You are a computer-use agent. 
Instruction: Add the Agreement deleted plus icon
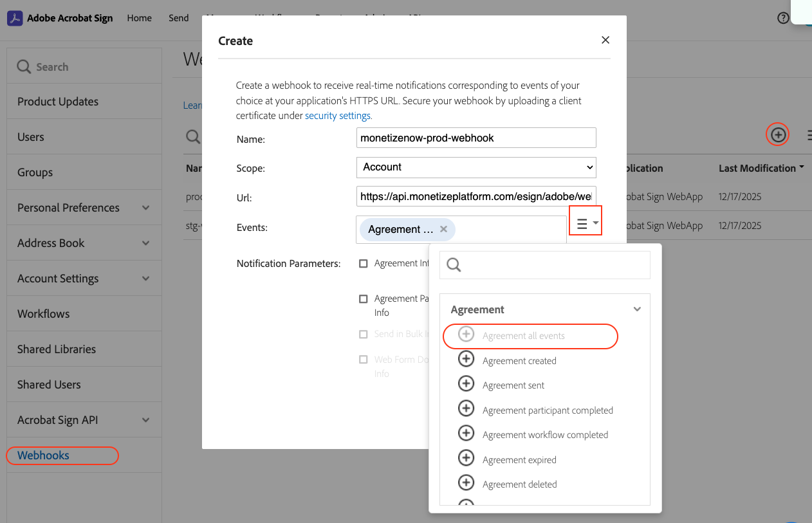[x=466, y=483]
